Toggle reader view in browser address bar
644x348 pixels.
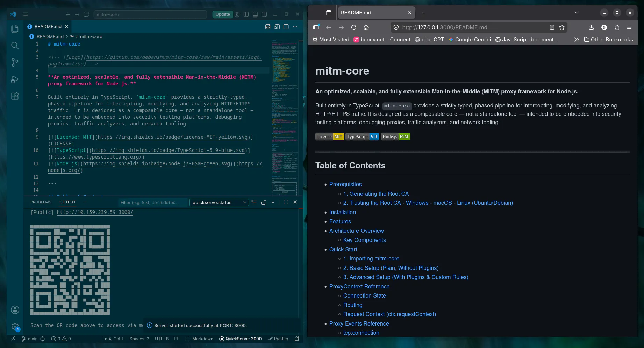point(552,27)
